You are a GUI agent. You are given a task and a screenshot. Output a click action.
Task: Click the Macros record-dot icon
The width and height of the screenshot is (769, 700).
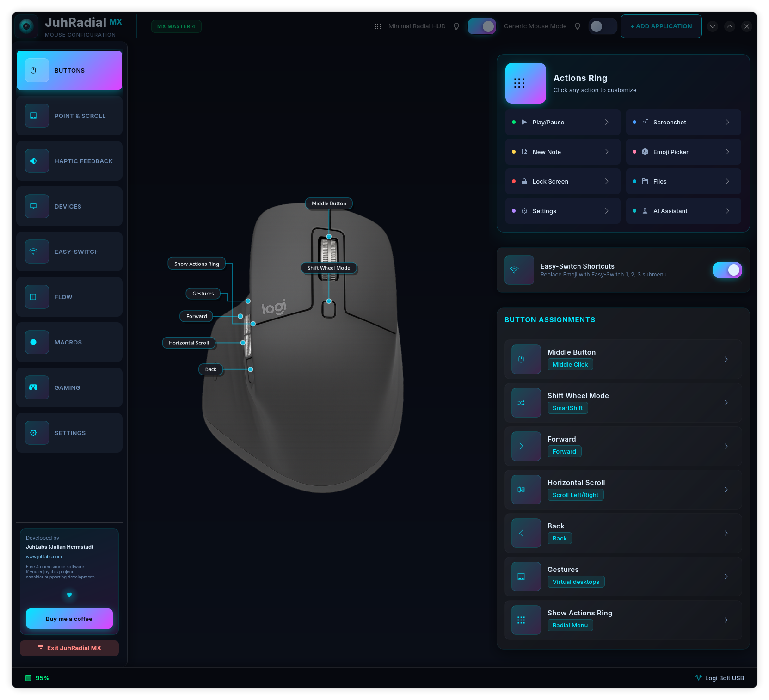37,342
